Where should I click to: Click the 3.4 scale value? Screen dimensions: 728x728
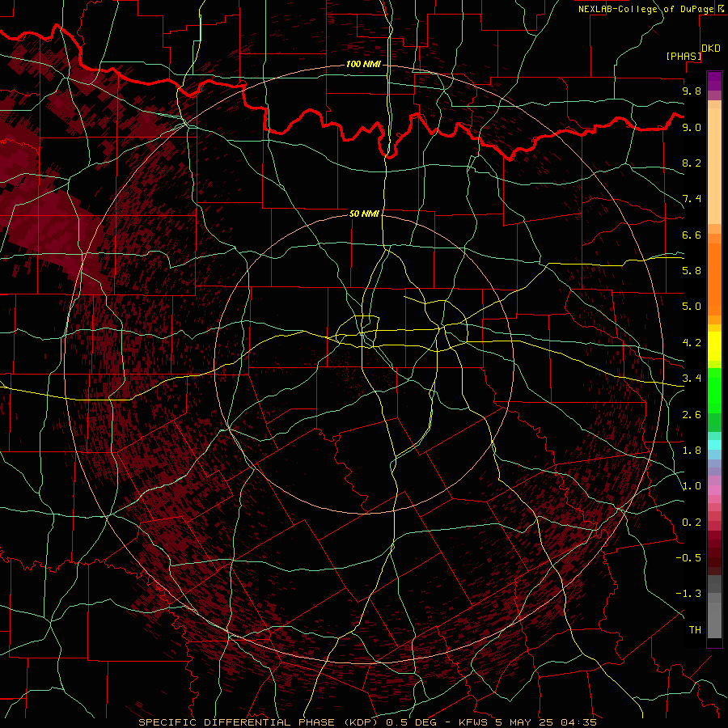coord(692,379)
